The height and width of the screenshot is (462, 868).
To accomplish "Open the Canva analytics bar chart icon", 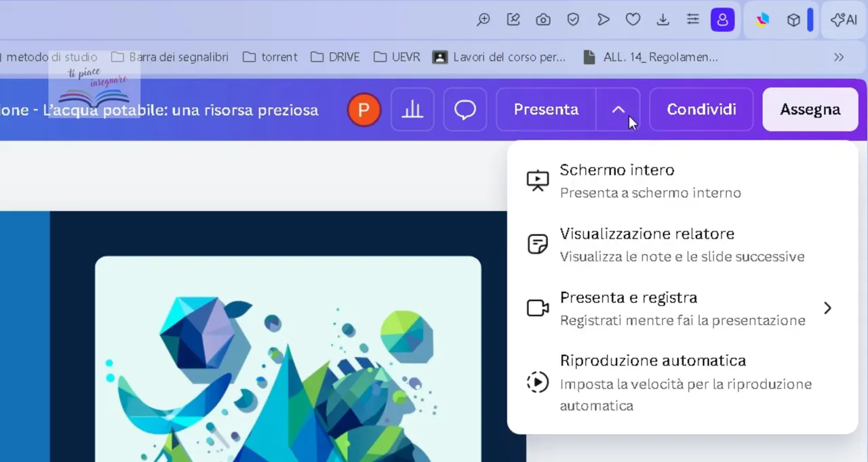I will point(412,110).
